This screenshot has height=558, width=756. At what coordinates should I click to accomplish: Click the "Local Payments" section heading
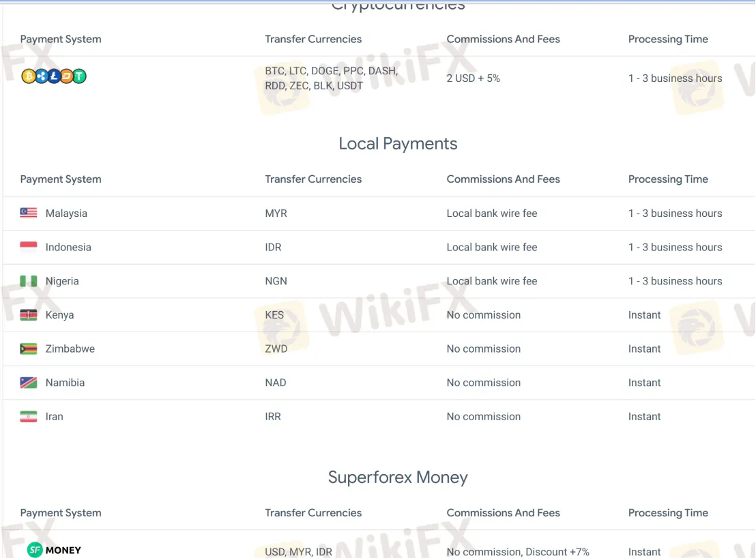click(398, 144)
